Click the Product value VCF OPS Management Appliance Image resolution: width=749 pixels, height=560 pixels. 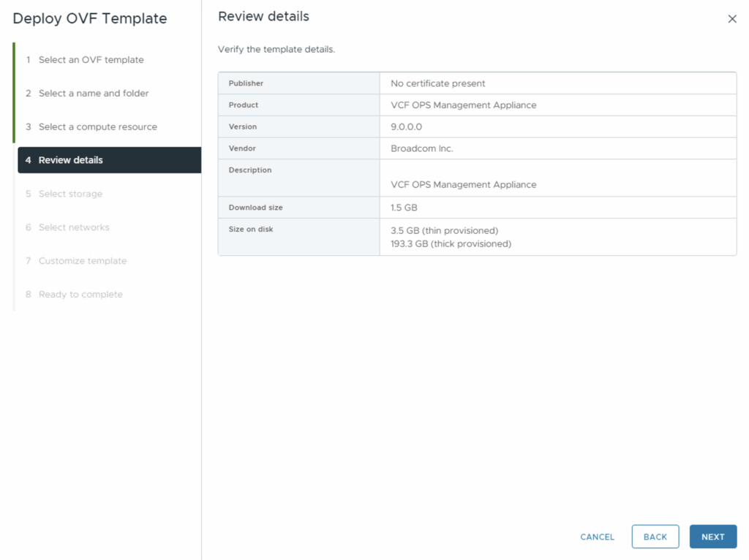pos(463,105)
